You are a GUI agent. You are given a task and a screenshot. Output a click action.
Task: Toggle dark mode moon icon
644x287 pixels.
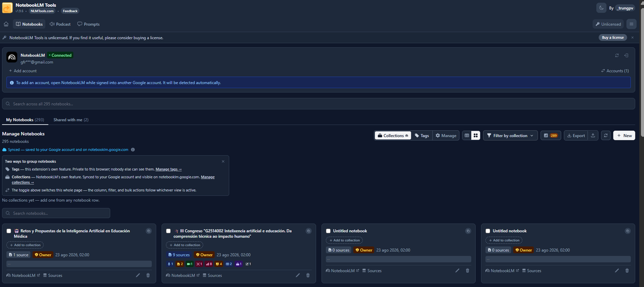point(601,8)
